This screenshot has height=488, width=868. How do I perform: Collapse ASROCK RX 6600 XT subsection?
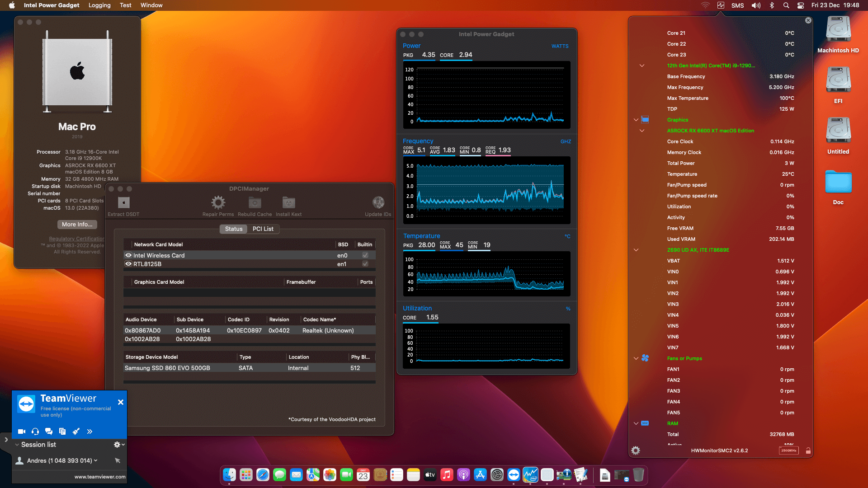(x=642, y=131)
